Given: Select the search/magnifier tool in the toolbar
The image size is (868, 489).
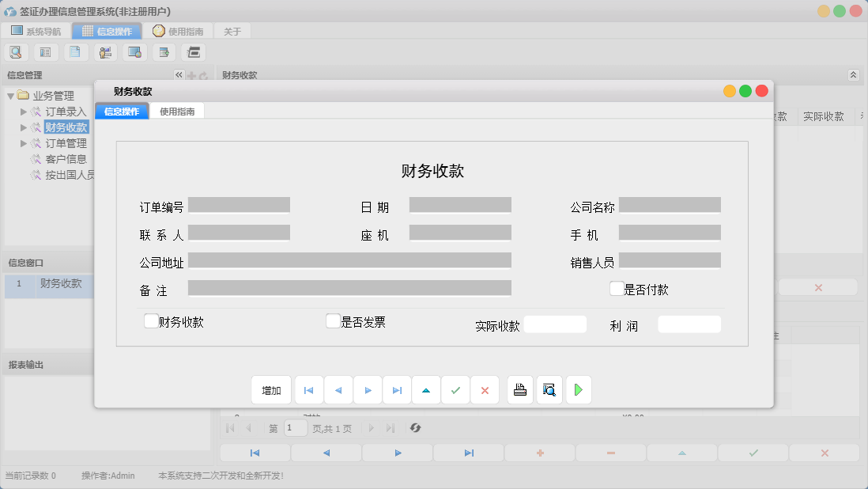Looking at the screenshot, I should coord(16,51).
